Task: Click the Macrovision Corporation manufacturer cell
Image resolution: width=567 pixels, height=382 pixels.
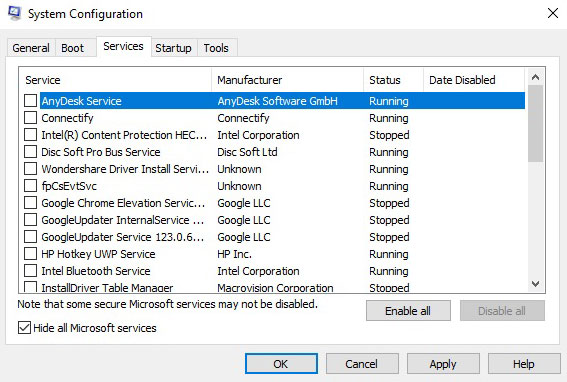Action: pos(275,288)
